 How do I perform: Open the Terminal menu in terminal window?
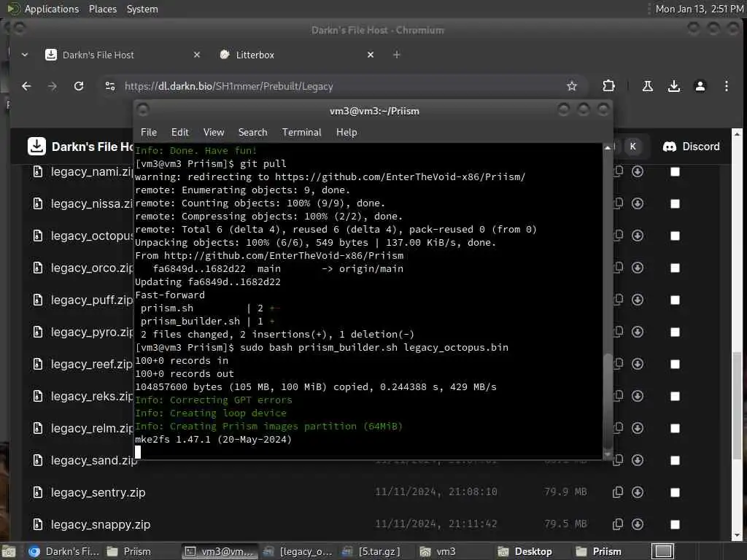[x=301, y=133]
